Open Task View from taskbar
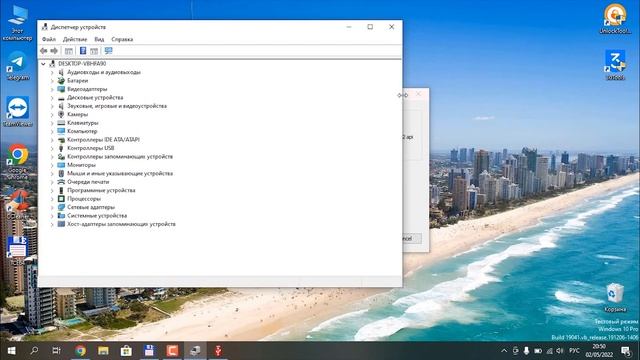The width and height of the screenshot is (640, 360). 57,351
